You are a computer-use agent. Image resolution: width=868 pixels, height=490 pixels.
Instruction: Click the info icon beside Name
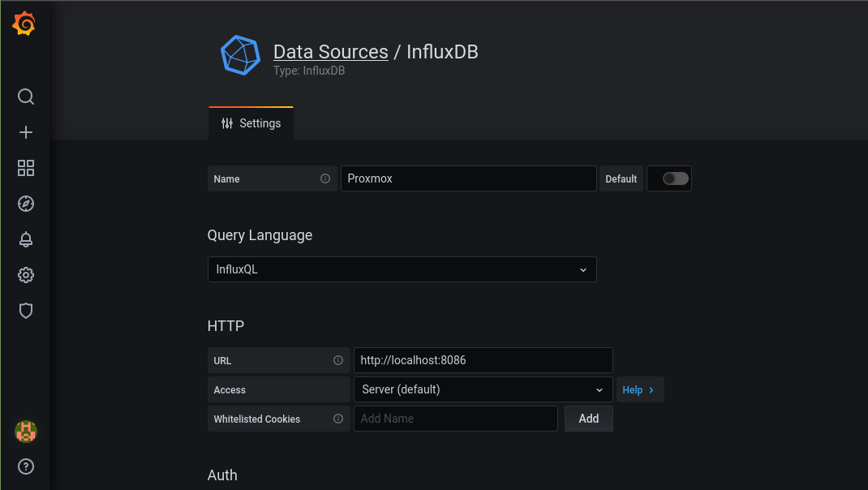325,178
